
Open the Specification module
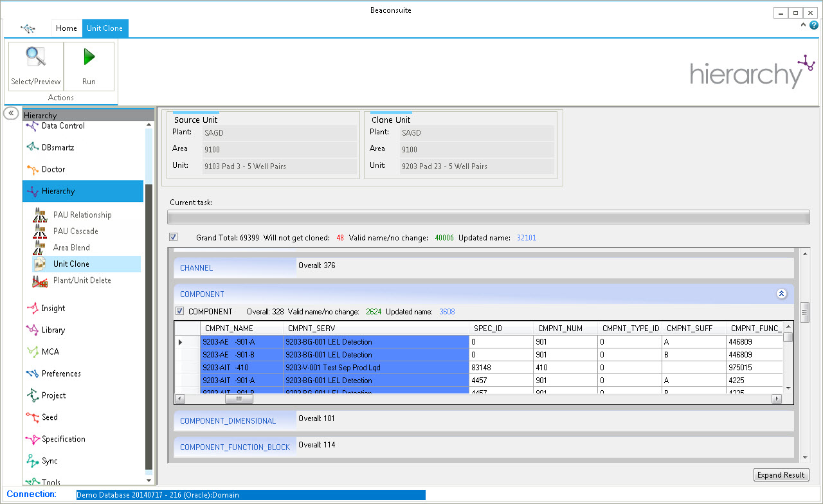click(x=63, y=439)
